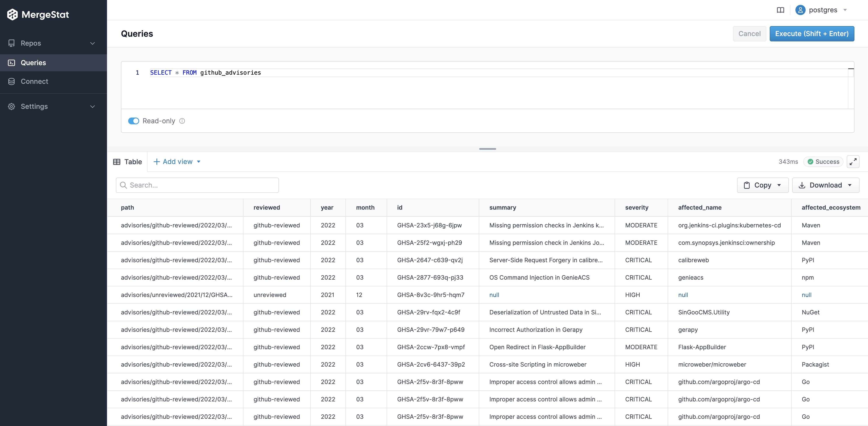Screen dimensions: 868x426
Task: Expand the Settings sidebar chevron
Action: 93,106
